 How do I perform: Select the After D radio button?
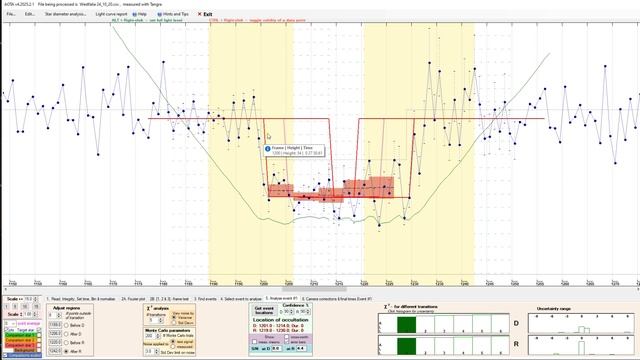point(66,334)
